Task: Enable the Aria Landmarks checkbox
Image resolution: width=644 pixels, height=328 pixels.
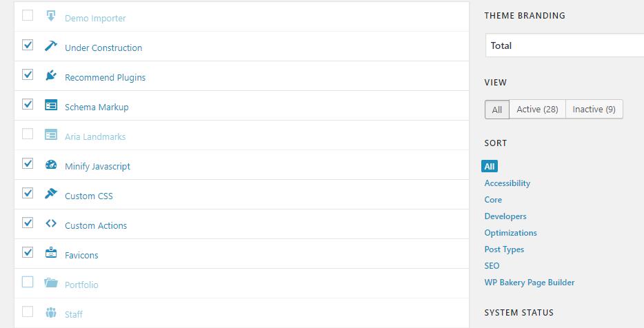Action: pyautogui.click(x=28, y=134)
